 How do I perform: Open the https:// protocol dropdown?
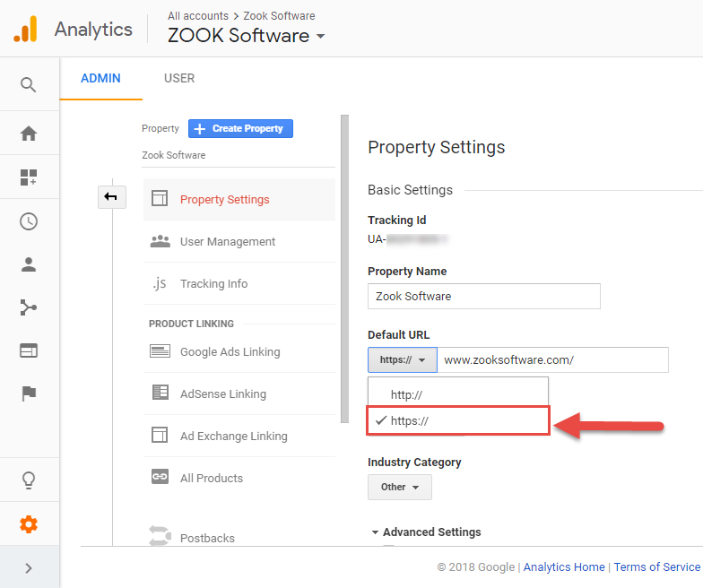pyautogui.click(x=402, y=360)
